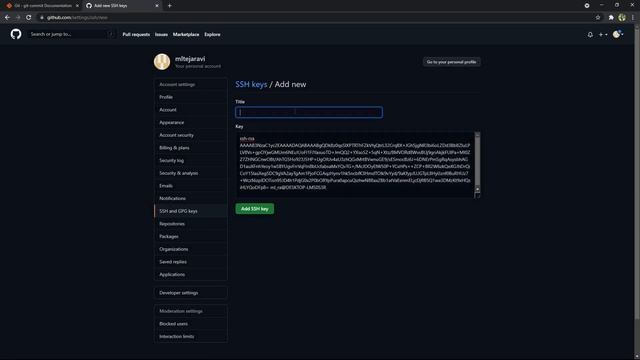Screen dimensions: 640x360
Task: Open Notifications in the sidebar
Action: (191, 198)
